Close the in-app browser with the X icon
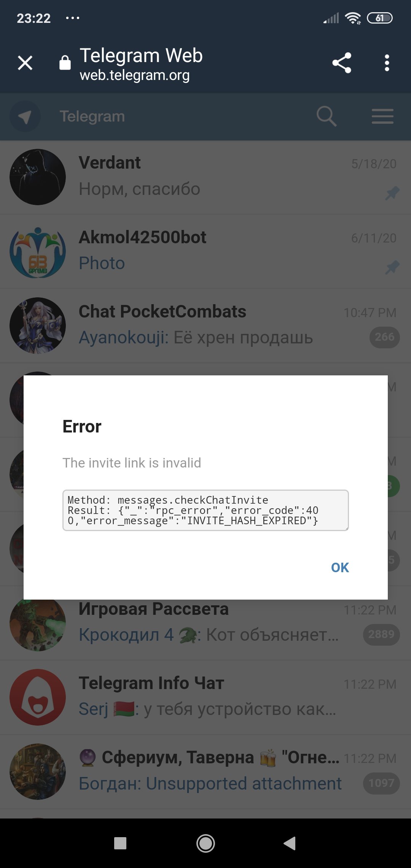The width and height of the screenshot is (411, 868). tap(25, 63)
